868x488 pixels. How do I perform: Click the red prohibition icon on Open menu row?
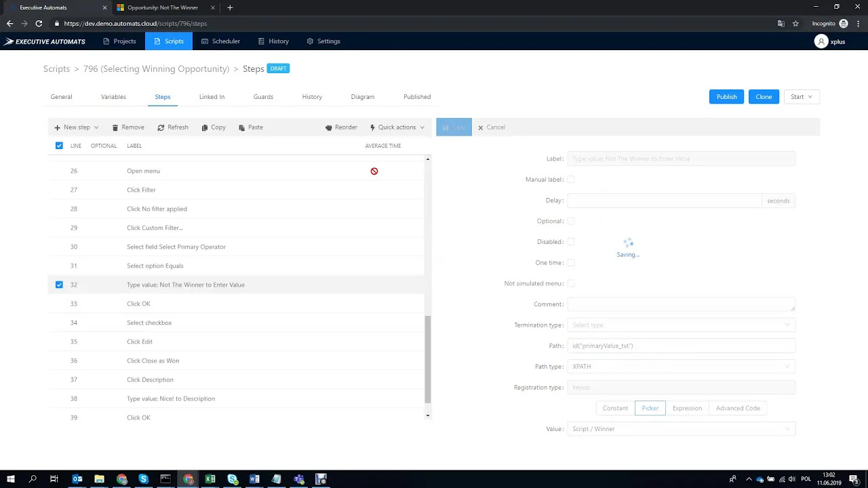[374, 171]
